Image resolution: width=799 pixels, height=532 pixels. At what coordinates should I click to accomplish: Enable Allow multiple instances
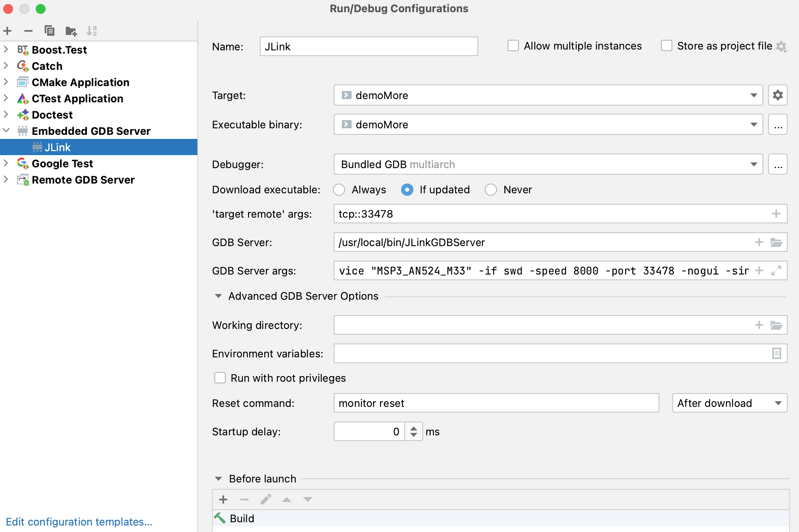[x=513, y=46]
